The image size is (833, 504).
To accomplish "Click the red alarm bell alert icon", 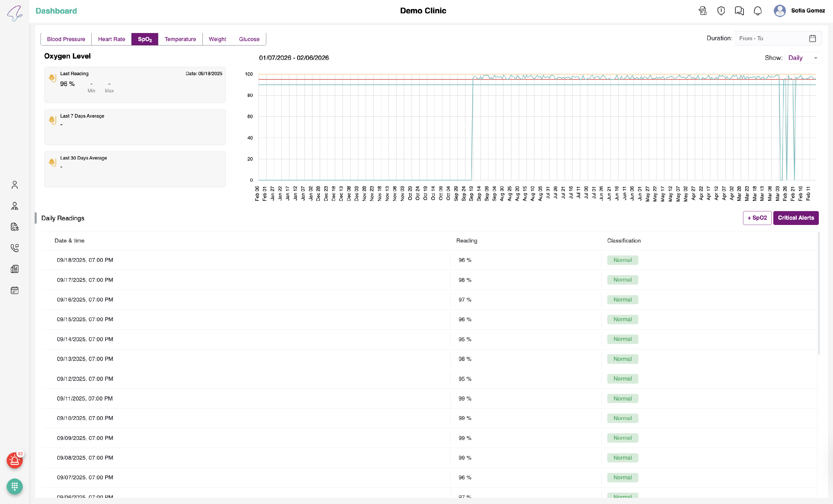I will click(x=14, y=460).
